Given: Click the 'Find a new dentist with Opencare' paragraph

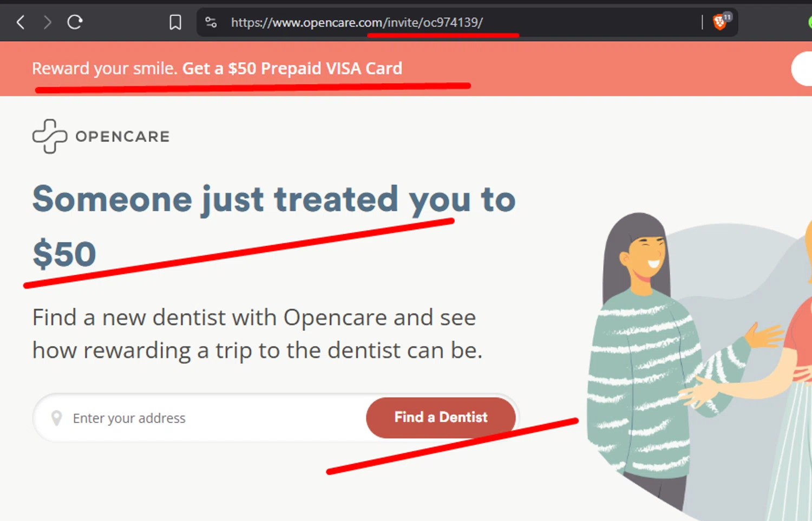Looking at the screenshot, I should click(x=257, y=334).
